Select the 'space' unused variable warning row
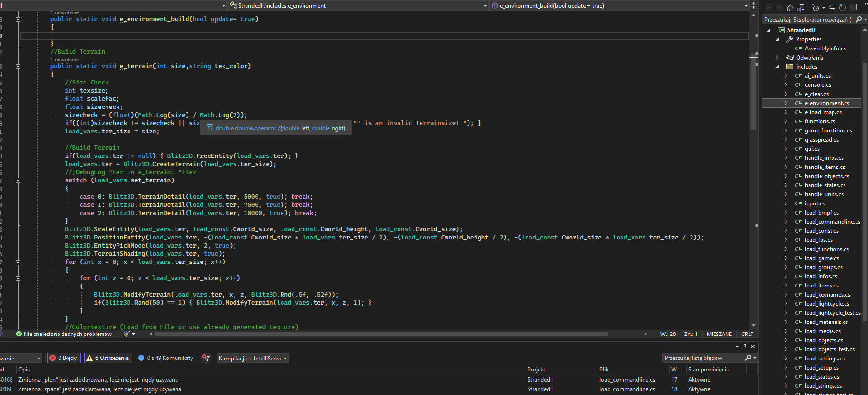This screenshot has height=395, width=868. tap(379, 389)
